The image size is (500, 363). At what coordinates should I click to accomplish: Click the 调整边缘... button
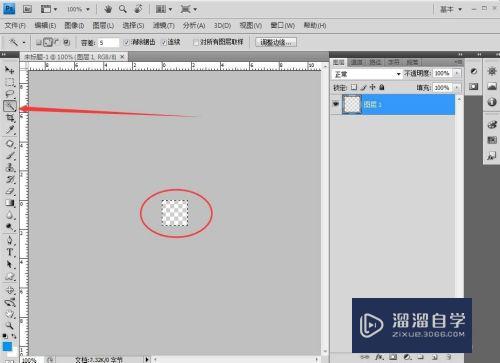[x=276, y=42]
